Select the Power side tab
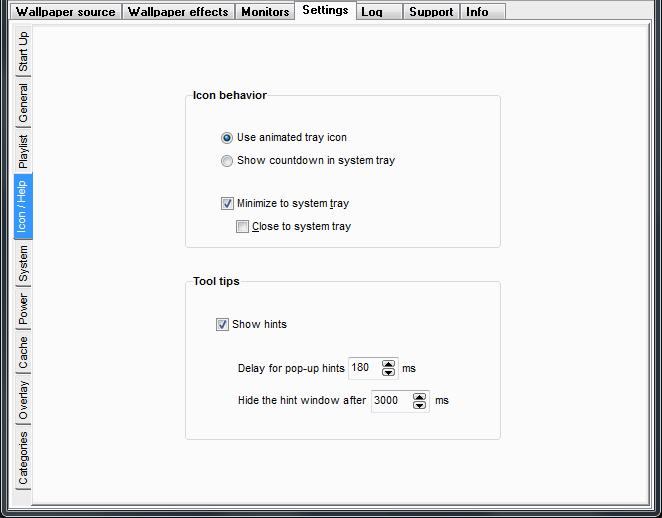The height and width of the screenshot is (518, 662). click(x=23, y=311)
